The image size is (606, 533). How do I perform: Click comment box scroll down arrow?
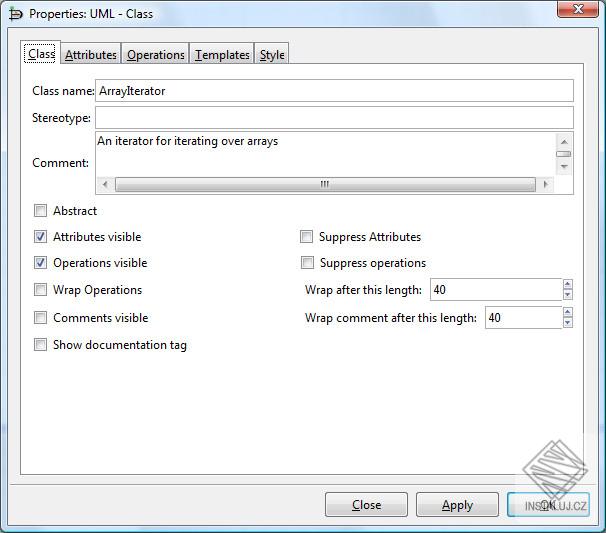click(564, 167)
